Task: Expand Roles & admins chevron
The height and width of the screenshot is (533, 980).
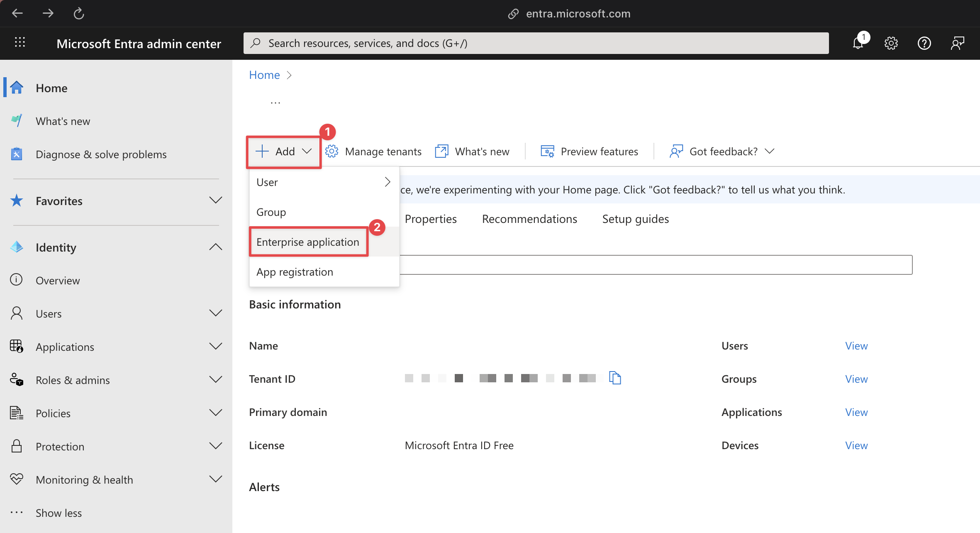Action: pos(216,379)
